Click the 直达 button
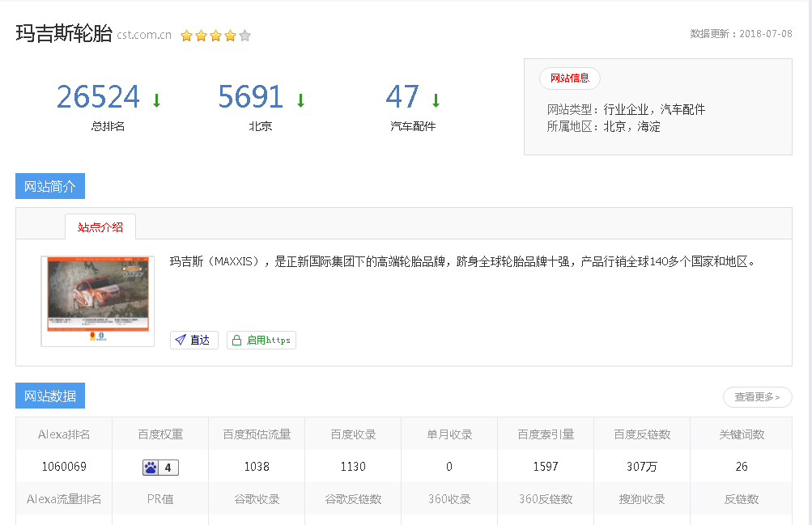The width and height of the screenshot is (812, 525). pos(194,340)
